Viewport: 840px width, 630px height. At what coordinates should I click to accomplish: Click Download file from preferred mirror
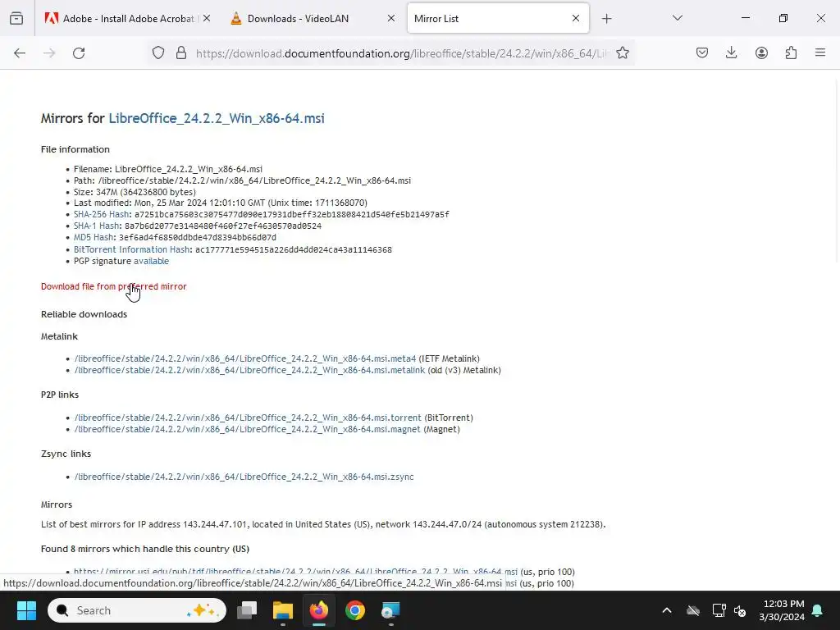pos(113,286)
